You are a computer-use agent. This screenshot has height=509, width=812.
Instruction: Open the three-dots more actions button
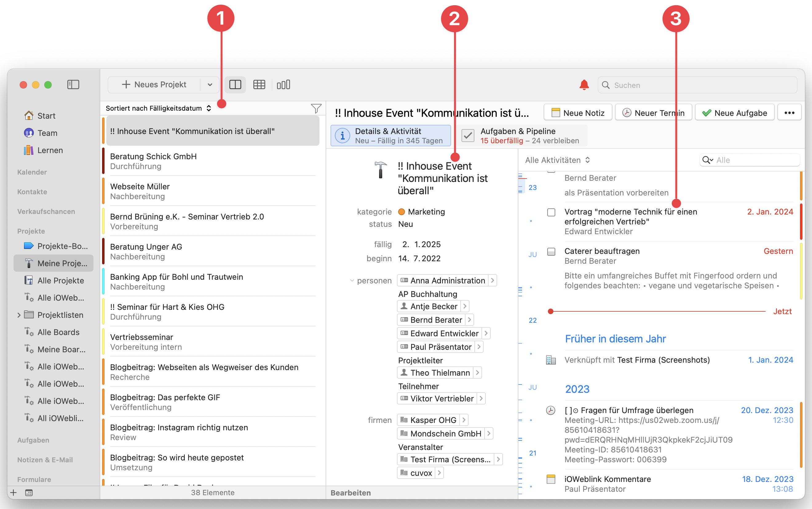[789, 113]
